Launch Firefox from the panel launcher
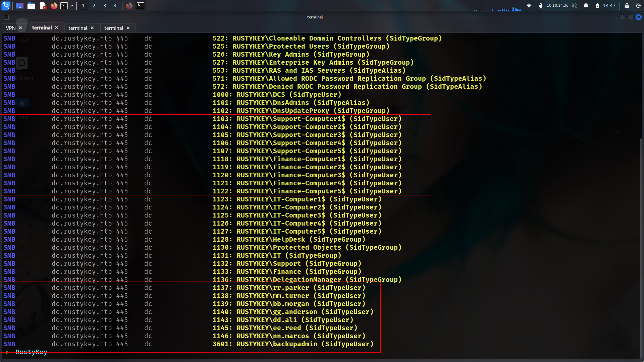The width and height of the screenshot is (644, 362). [x=54, y=6]
